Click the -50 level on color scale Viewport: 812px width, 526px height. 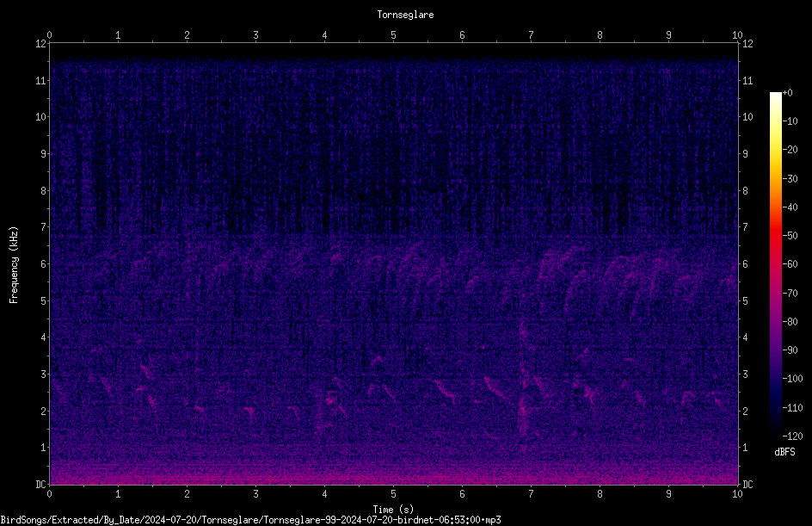(790, 235)
